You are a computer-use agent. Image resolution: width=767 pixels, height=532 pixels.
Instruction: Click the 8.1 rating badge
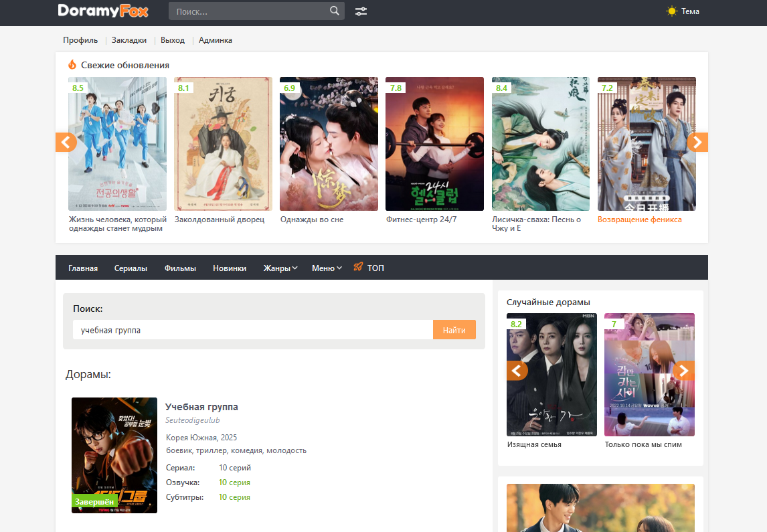click(x=183, y=88)
